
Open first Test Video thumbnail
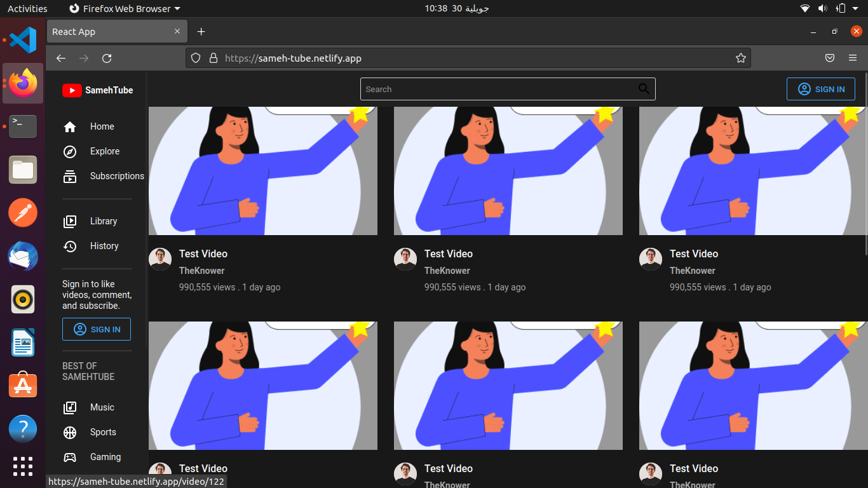pyautogui.click(x=263, y=170)
